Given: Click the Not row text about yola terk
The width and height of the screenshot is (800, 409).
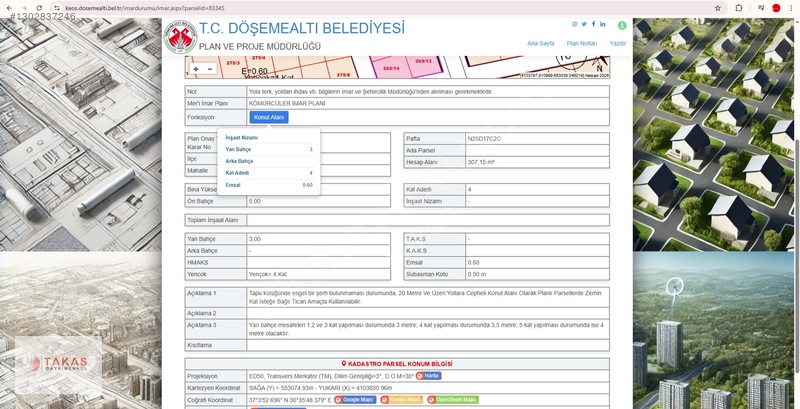Looking at the screenshot, I should pyautogui.click(x=370, y=92).
